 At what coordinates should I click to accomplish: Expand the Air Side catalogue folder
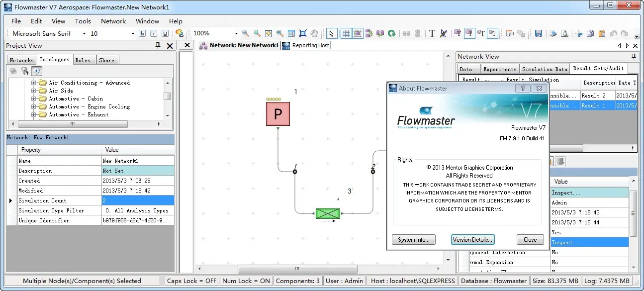34,91
